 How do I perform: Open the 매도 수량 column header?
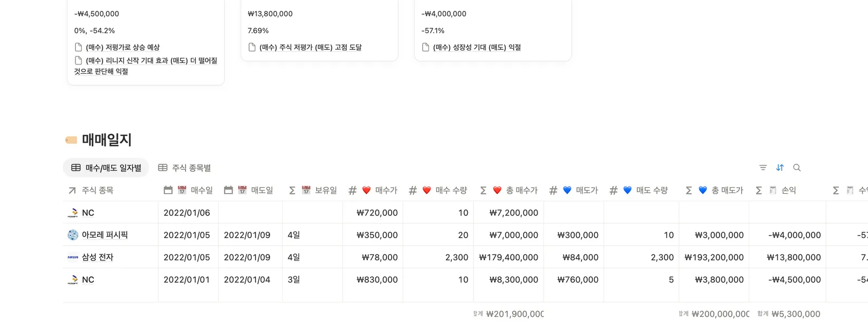tap(641, 190)
